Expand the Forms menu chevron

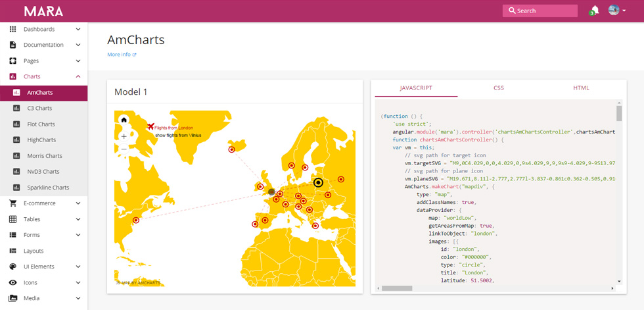78,235
